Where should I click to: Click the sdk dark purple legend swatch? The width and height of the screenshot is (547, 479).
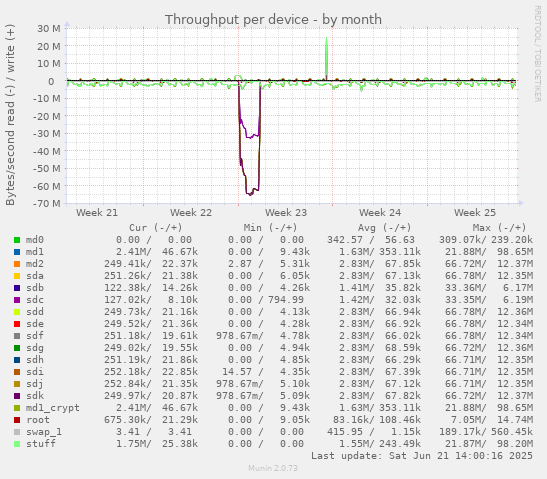17,396
